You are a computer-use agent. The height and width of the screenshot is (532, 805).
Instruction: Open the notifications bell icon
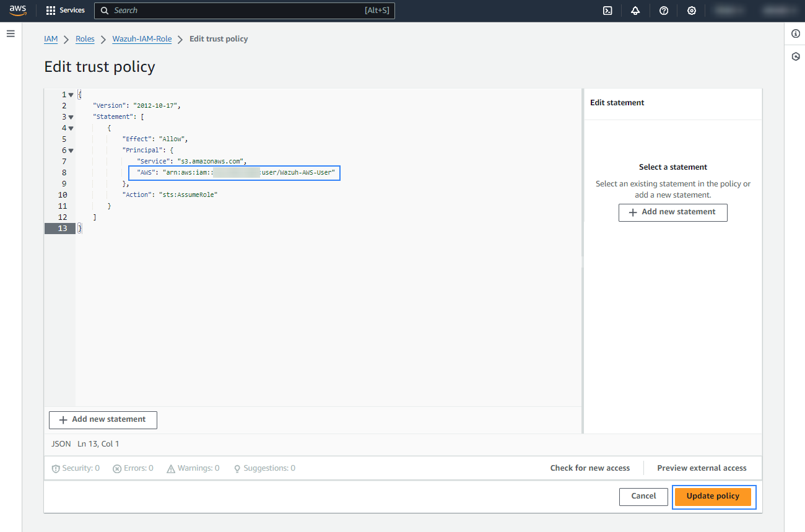coord(635,11)
